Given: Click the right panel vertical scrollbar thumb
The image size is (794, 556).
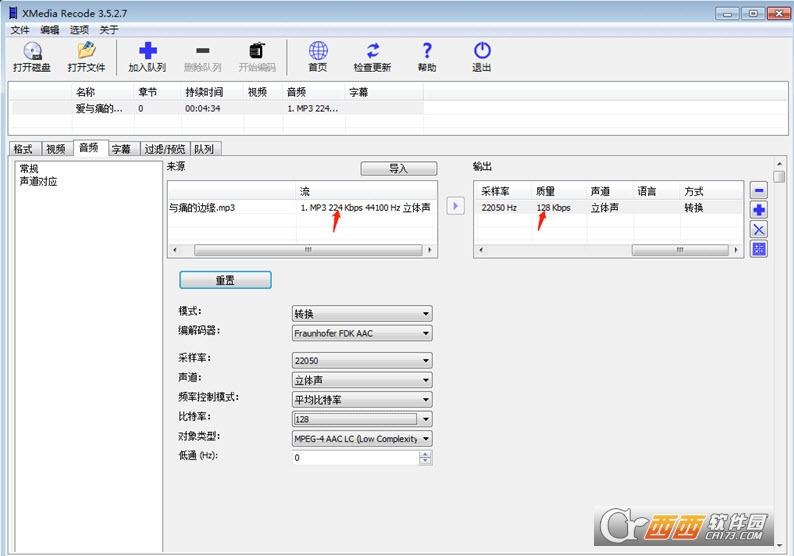Looking at the screenshot, I should click(780, 177).
